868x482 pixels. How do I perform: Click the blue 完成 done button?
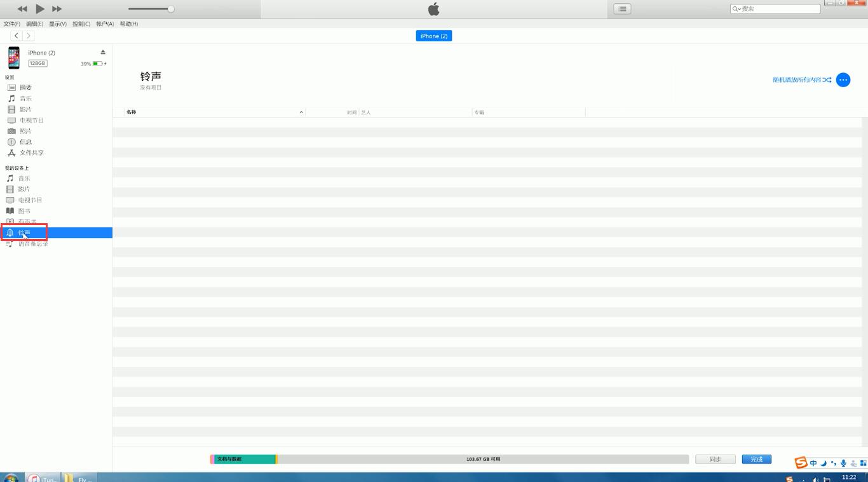coord(756,459)
